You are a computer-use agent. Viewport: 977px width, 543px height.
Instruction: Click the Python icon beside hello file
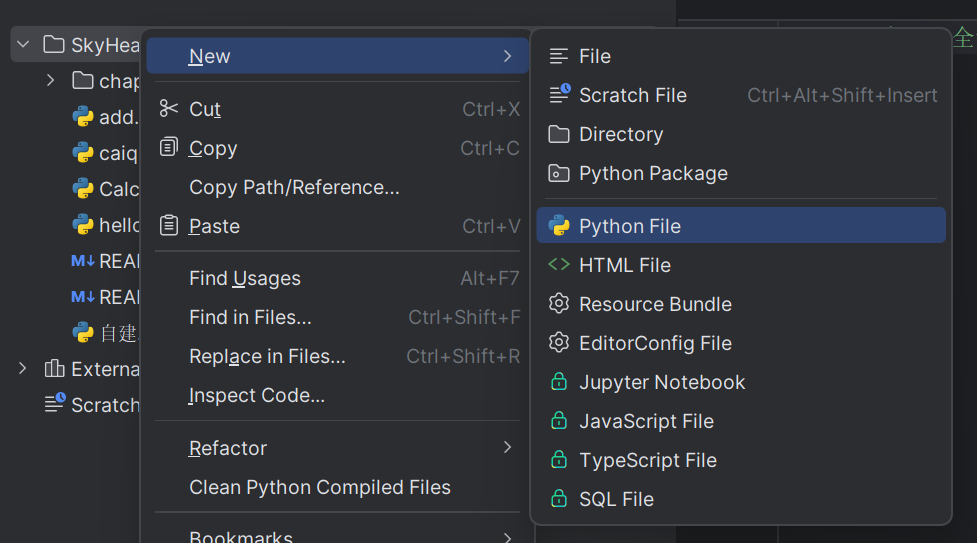(x=82, y=224)
